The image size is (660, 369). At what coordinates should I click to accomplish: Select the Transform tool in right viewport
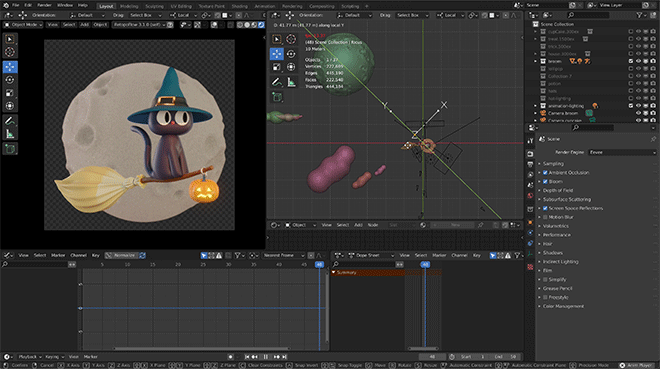pyautogui.click(x=291, y=67)
